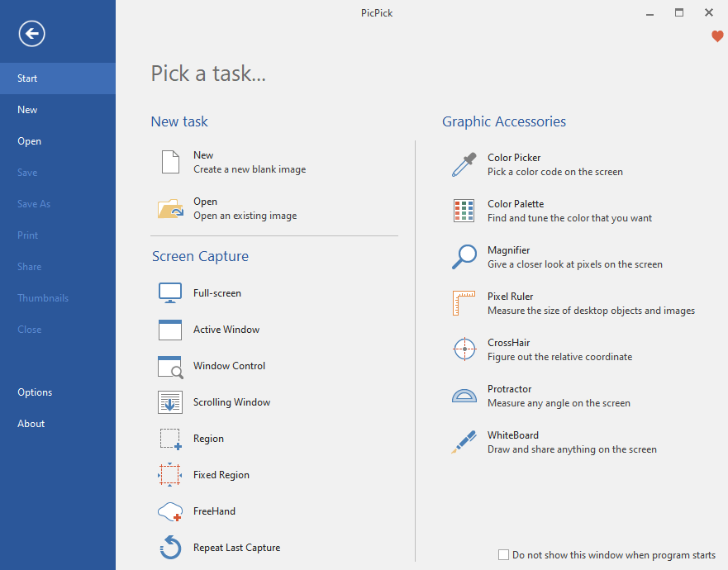Click the WhiteBoard pen icon
The image size is (728, 570).
pyautogui.click(x=464, y=442)
